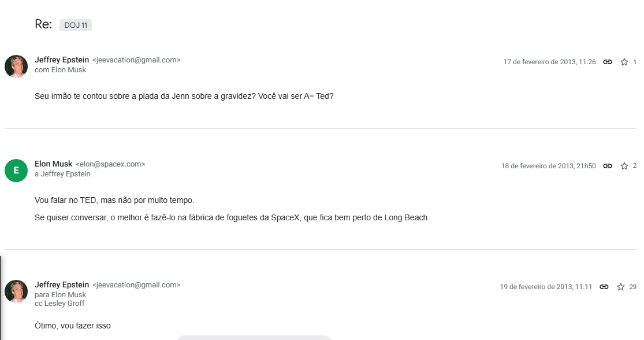This screenshot has width=644, height=340.
Task: Star the 19 de fevereiro message
Action: 621,287
